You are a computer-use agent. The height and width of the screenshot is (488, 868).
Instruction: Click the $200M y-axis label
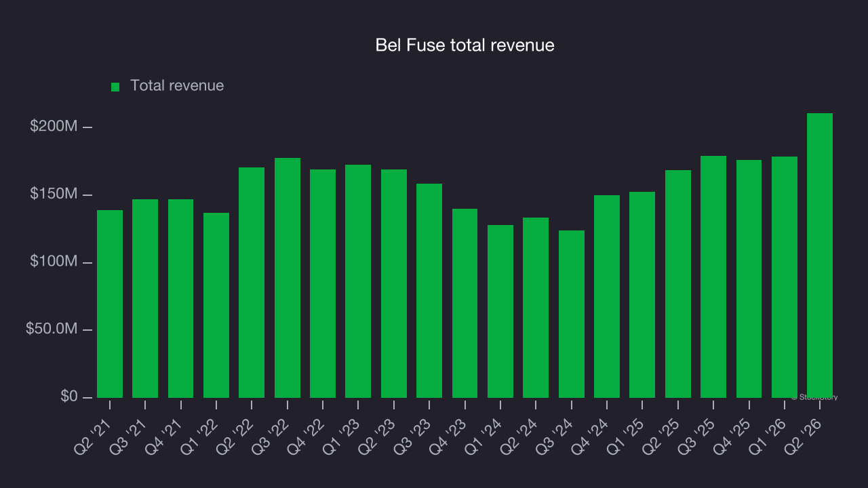(54, 127)
